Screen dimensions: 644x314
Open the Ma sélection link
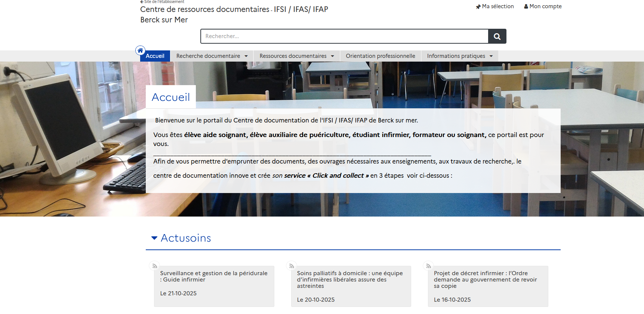pyautogui.click(x=497, y=6)
